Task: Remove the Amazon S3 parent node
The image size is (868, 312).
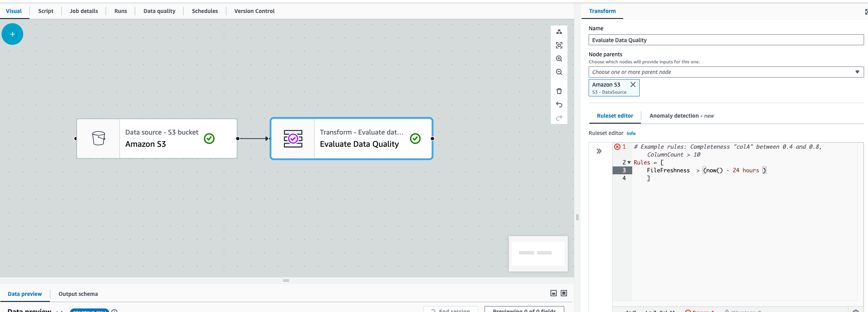Action: tap(633, 85)
